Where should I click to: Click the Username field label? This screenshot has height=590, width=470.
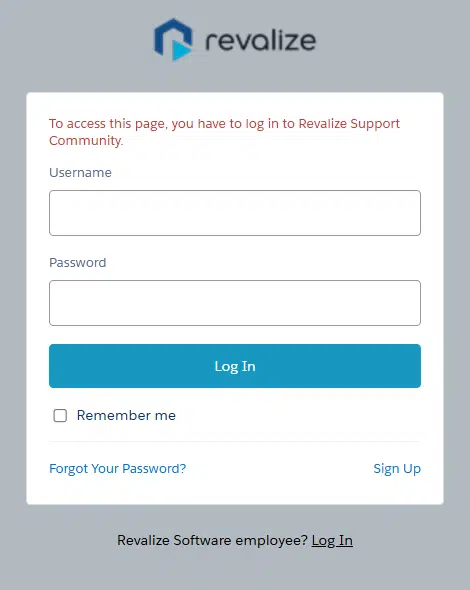pyautogui.click(x=81, y=172)
